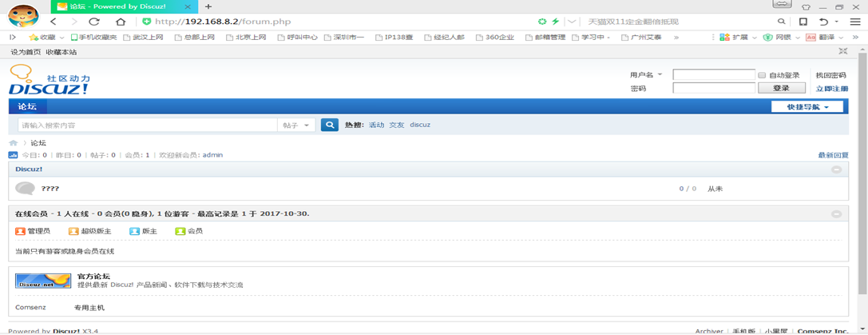Open the hamburger main menu
868x335 pixels.
(x=855, y=22)
